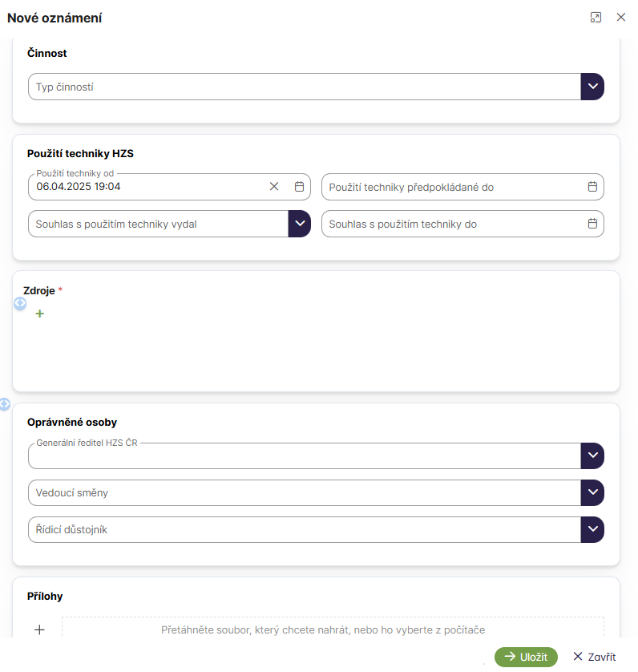Click the blue circular handle beside Zdroje
The width and height of the screenshot is (638, 672).
pyautogui.click(x=21, y=303)
